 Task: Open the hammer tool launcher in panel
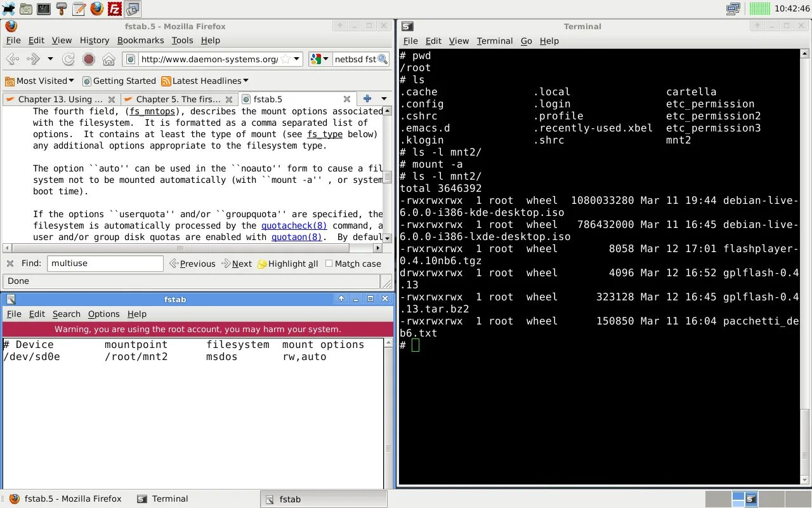tap(62, 9)
